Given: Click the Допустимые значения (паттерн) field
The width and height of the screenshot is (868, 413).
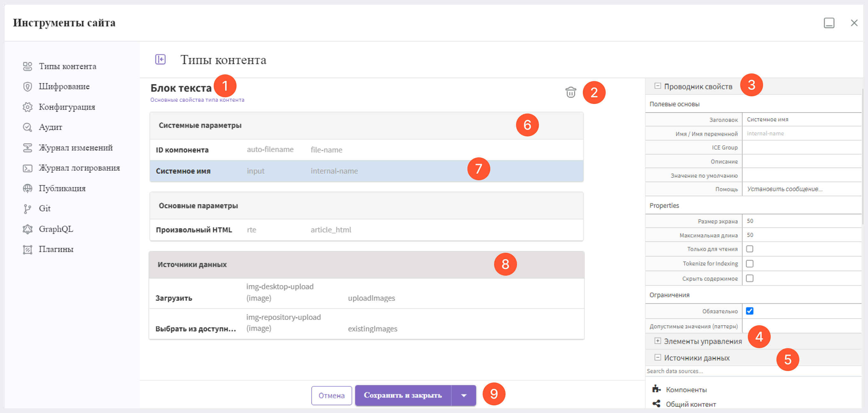Looking at the screenshot, I should click(x=801, y=326).
